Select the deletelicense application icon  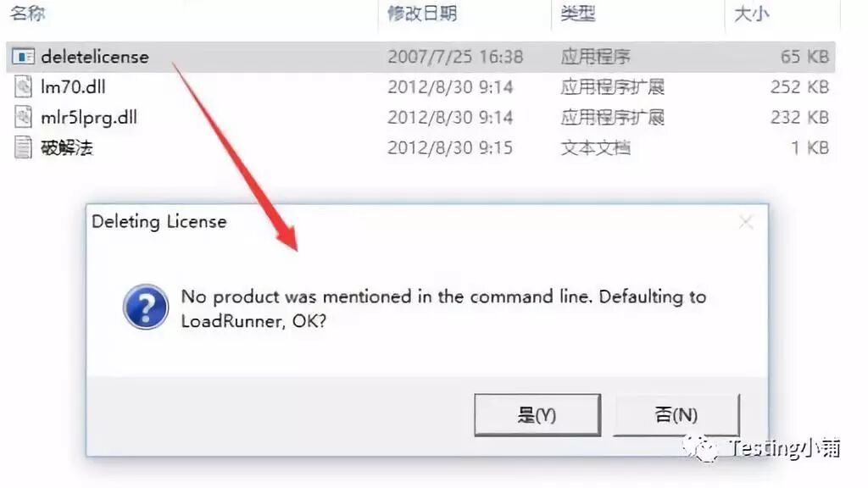pos(23,57)
